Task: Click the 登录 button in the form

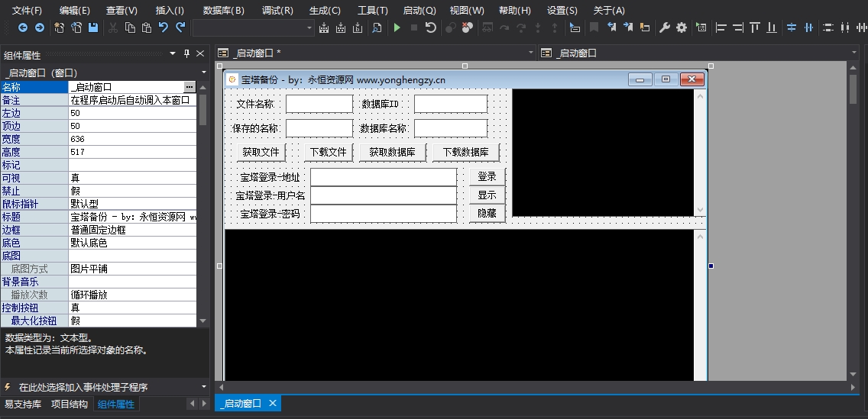Action: (x=487, y=177)
